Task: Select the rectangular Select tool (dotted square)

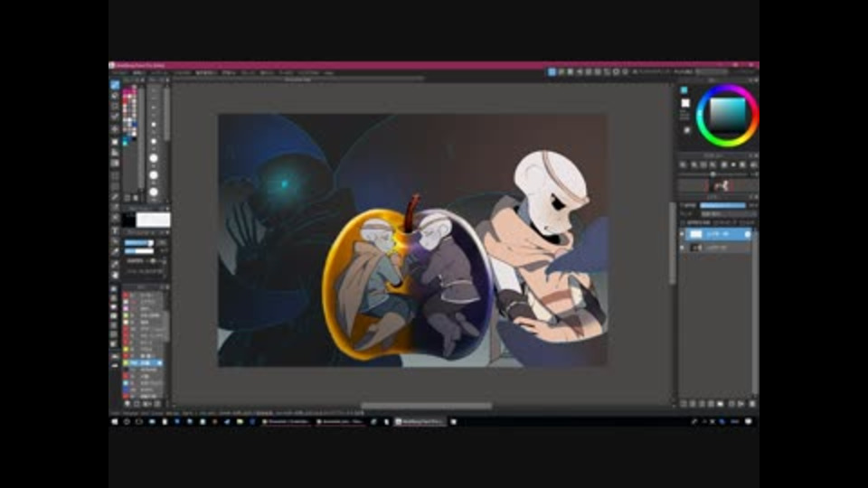Action: pyautogui.click(x=115, y=175)
